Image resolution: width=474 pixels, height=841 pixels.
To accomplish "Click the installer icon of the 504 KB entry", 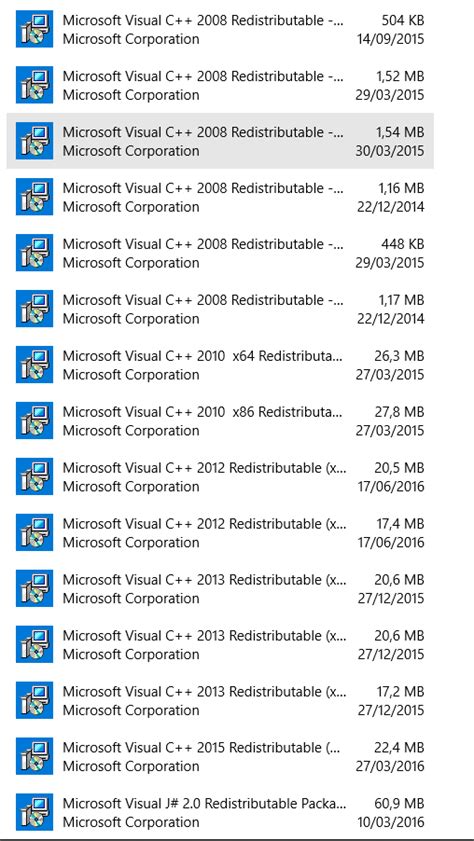I will (x=34, y=29).
